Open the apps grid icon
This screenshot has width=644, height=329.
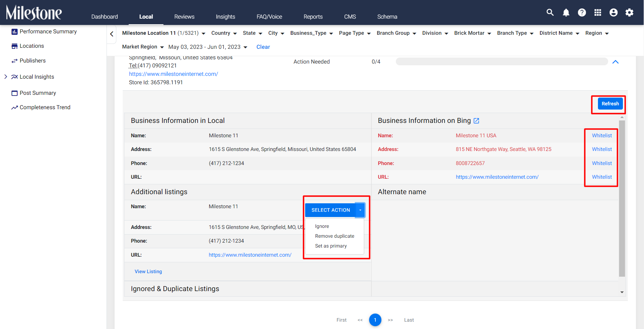click(598, 13)
